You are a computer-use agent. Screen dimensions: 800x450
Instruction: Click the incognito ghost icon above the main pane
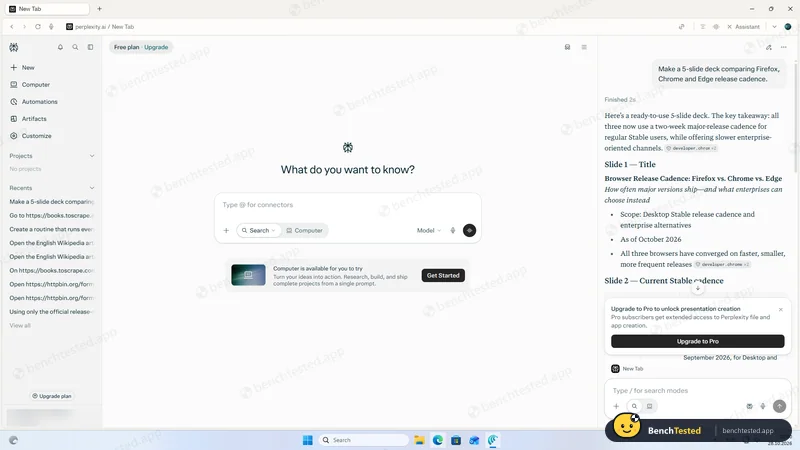click(x=567, y=47)
